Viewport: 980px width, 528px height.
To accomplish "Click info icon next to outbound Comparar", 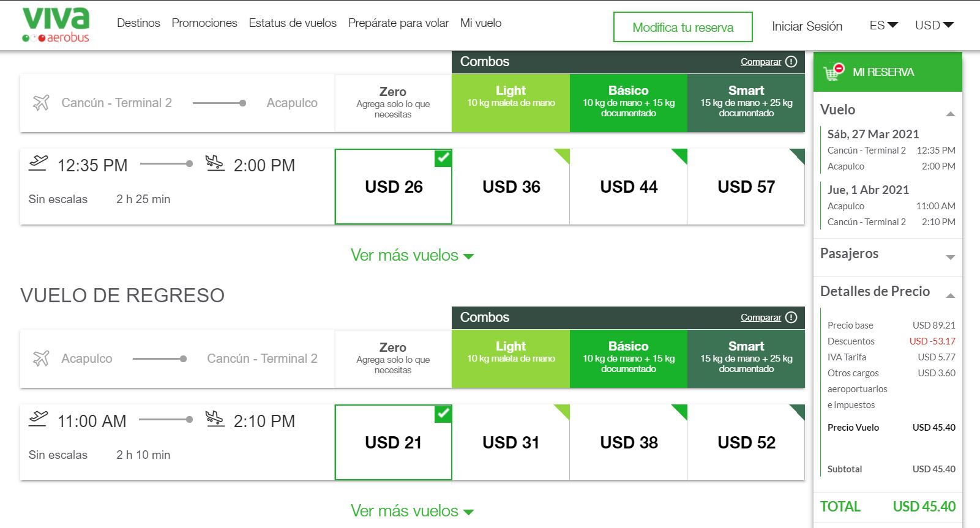I will [791, 62].
